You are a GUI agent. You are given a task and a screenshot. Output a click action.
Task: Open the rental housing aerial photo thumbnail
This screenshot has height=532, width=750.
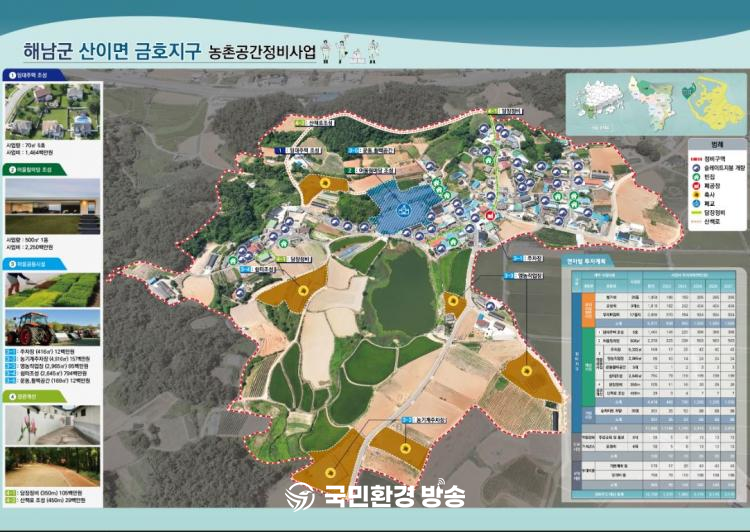pos(53,111)
